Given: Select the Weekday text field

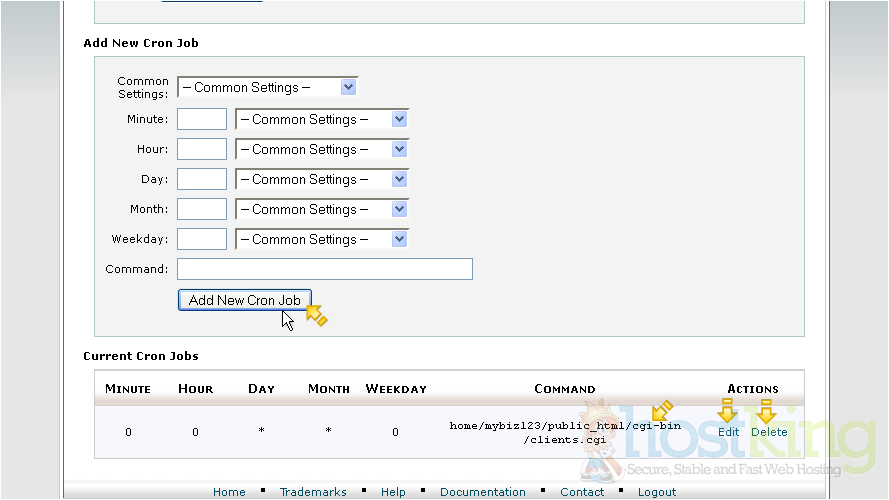Looking at the screenshot, I should (202, 239).
